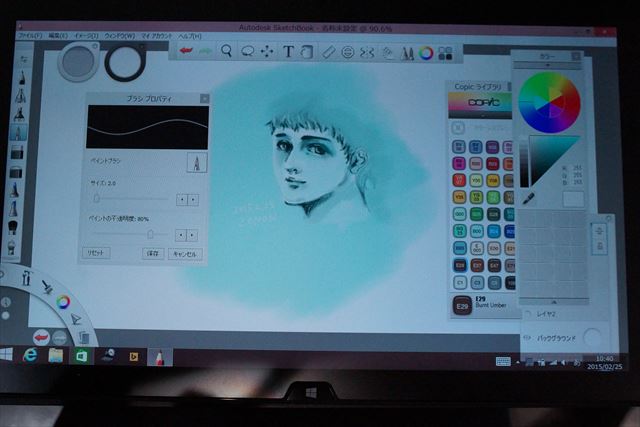Open the Color Editor wheel in toolbar

tap(426, 53)
